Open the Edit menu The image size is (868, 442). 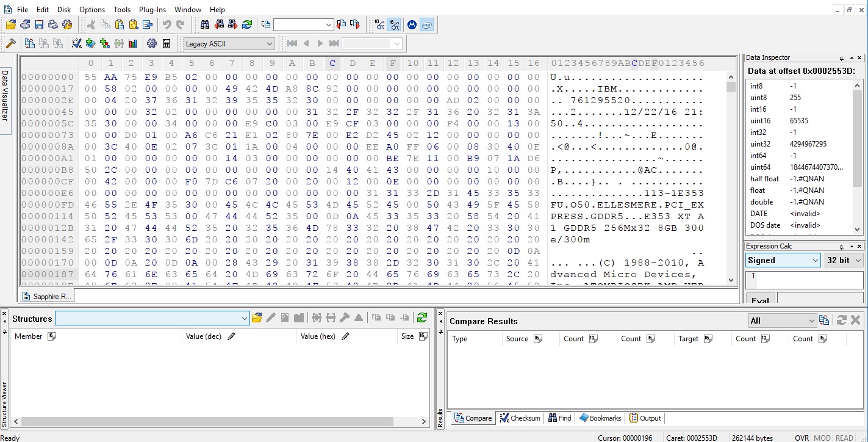coord(43,10)
